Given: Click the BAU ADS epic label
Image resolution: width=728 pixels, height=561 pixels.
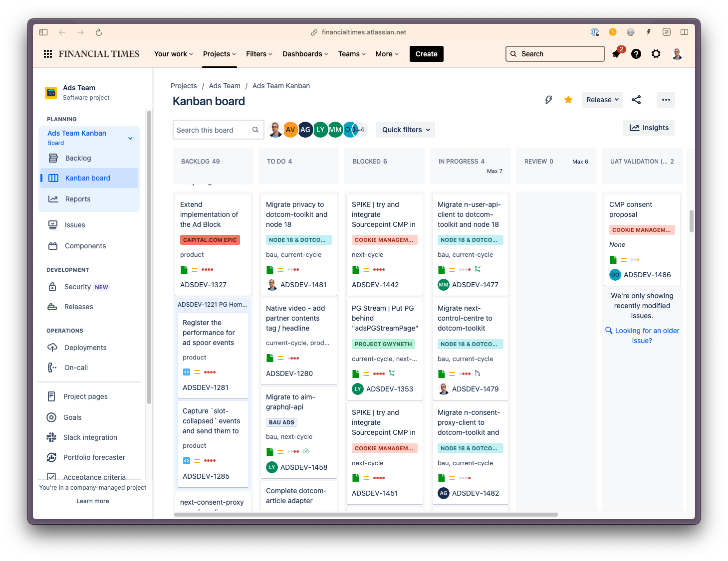Looking at the screenshot, I should pyautogui.click(x=281, y=422).
